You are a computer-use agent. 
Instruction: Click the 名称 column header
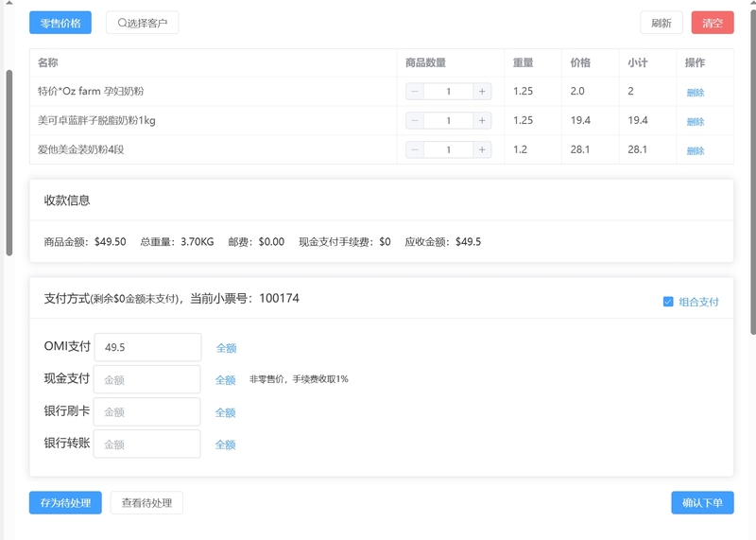(x=48, y=62)
